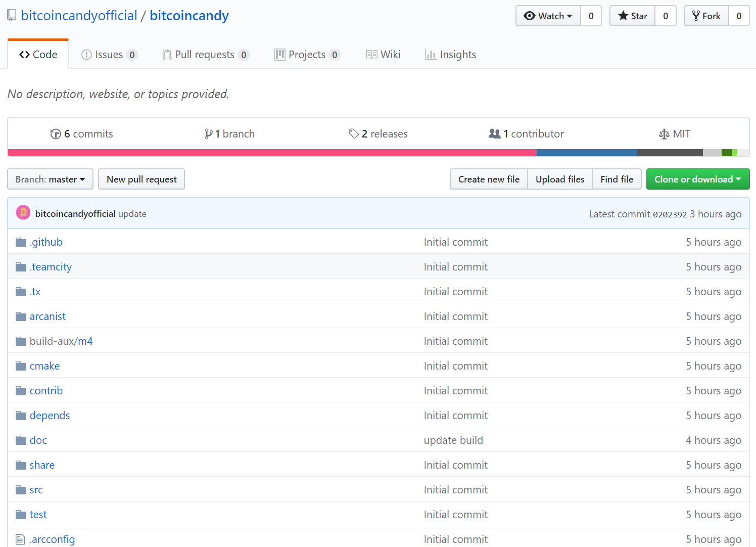Open the .arcconfig file
The image size is (756, 547).
[x=52, y=539]
